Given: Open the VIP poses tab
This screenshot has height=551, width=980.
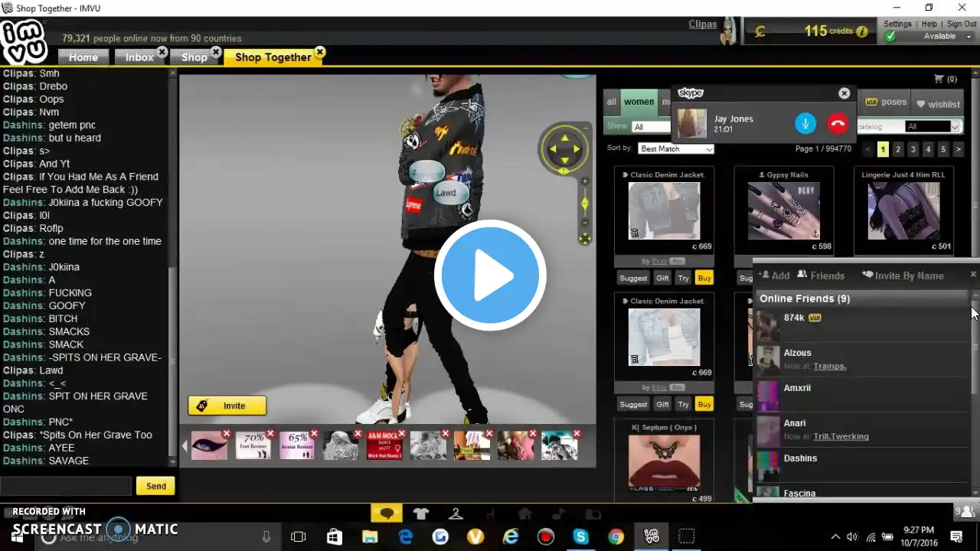Looking at the screenshot, I should (886, 102).
